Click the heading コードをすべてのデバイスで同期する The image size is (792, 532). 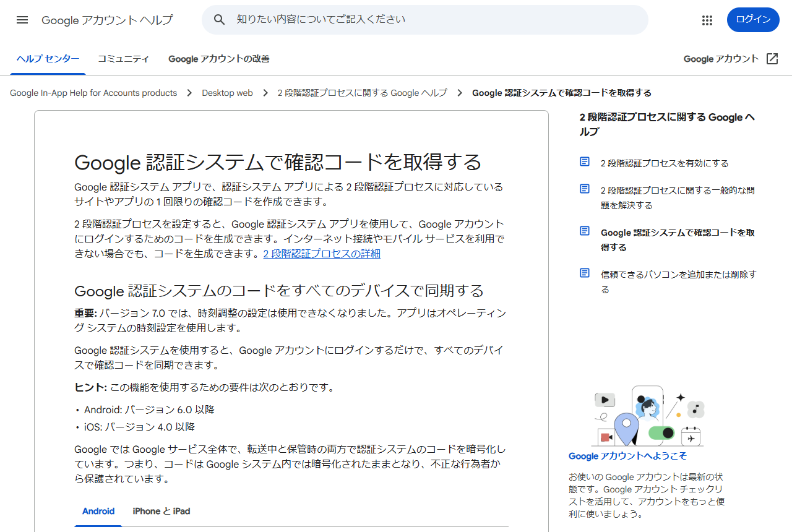pyautogui.click(x=279, y=291)
